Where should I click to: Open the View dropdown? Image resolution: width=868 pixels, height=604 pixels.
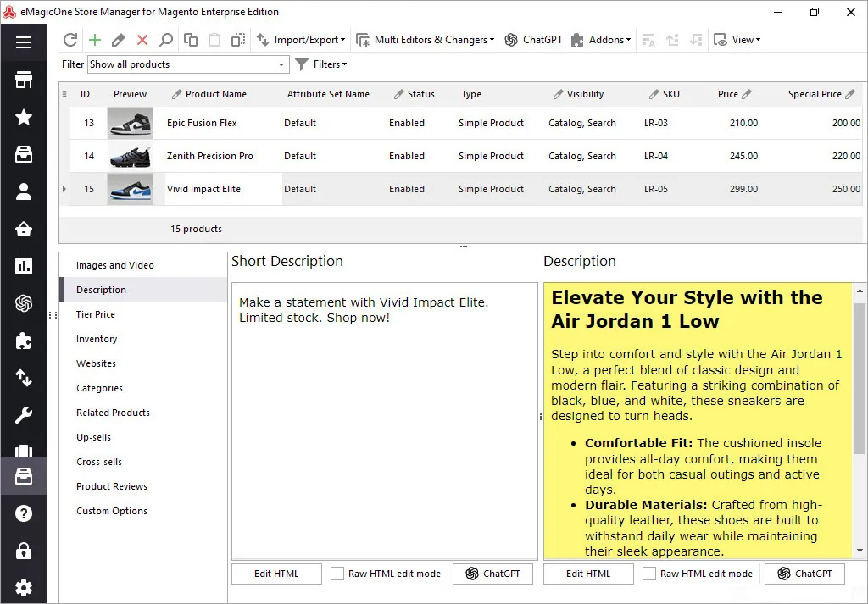737,40
